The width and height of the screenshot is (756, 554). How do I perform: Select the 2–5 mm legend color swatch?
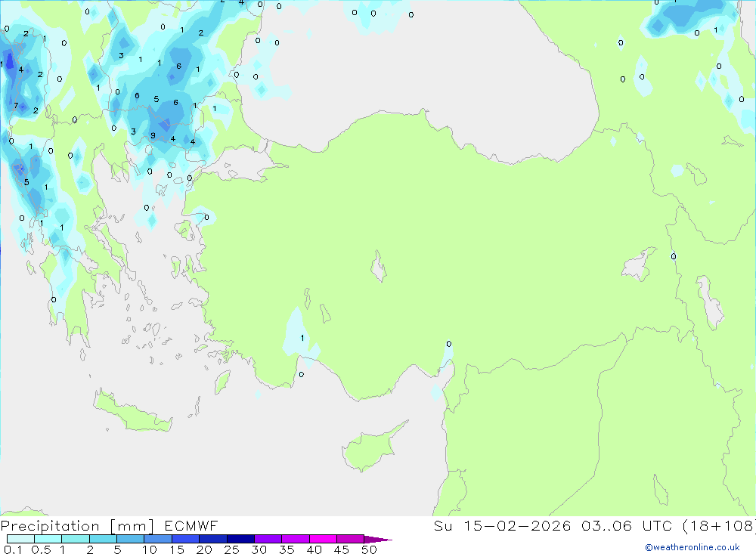coord(103,539)
